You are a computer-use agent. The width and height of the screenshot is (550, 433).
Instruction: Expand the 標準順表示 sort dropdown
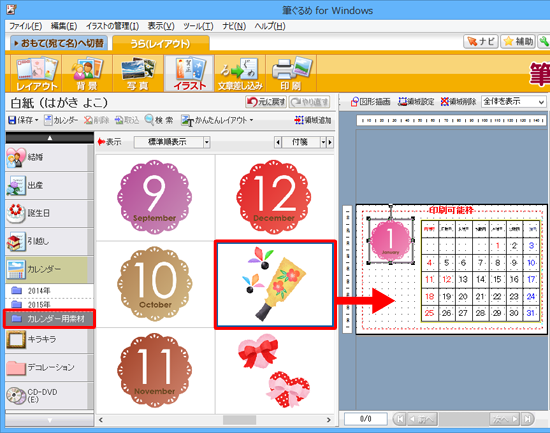[x=207, y=142]
